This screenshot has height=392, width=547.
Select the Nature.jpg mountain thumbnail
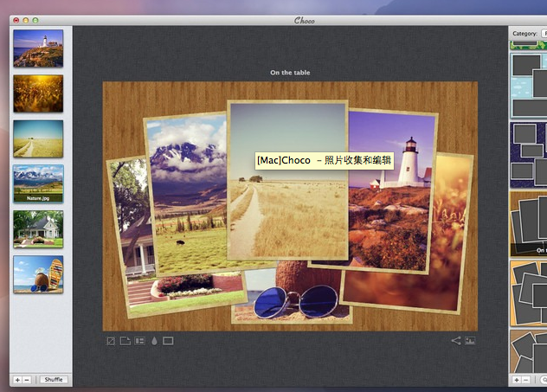[38, 183]
